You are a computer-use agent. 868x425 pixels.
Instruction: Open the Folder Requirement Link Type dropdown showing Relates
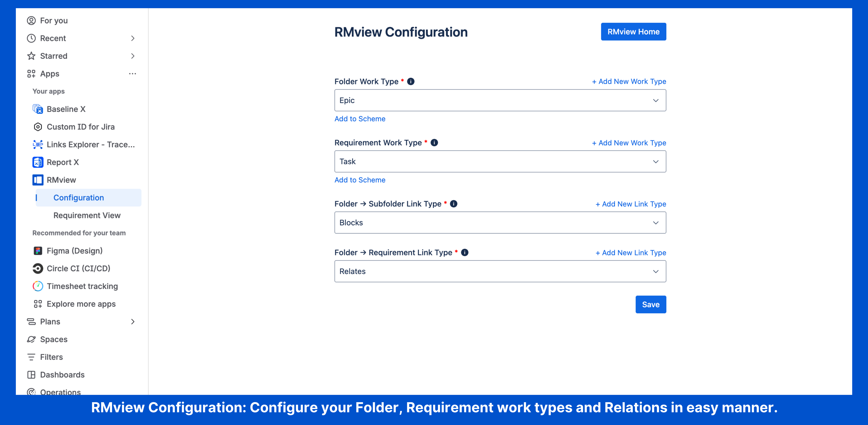coord(500,271)
